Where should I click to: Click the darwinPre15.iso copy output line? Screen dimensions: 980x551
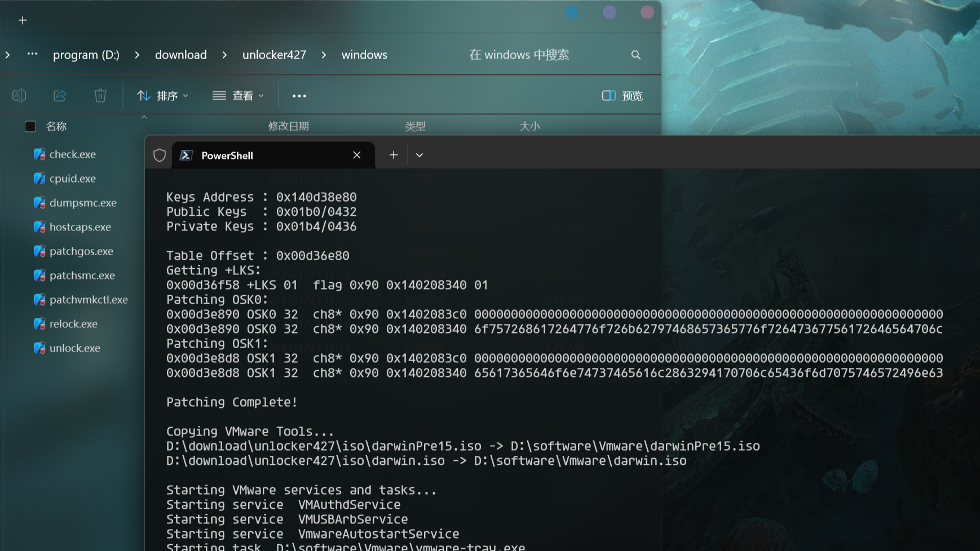(x=463, y=446)
